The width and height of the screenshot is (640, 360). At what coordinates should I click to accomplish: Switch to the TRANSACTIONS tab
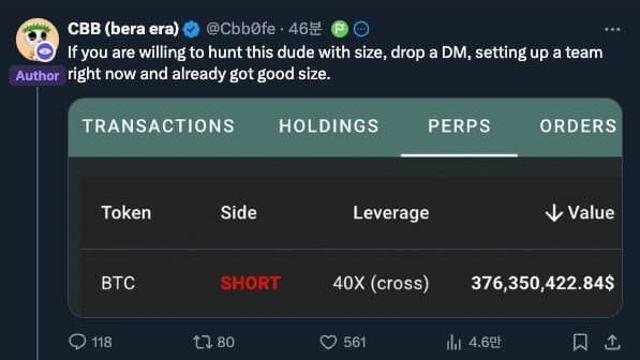[158, 126]
